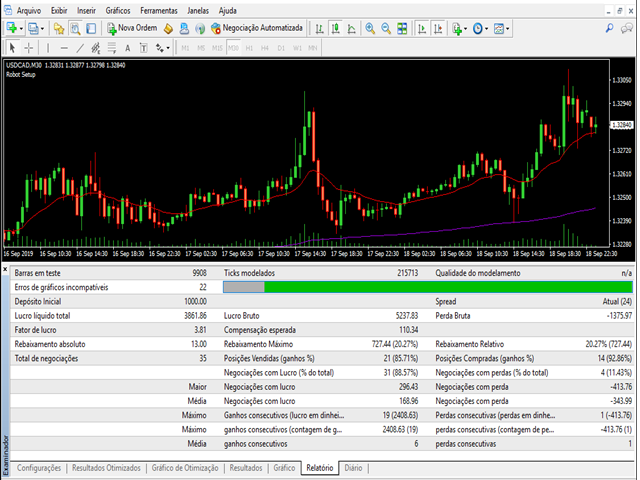Viewport: 640px width, 480px height.
Task: Switch to the Diário tab
Action: point(353,468)
